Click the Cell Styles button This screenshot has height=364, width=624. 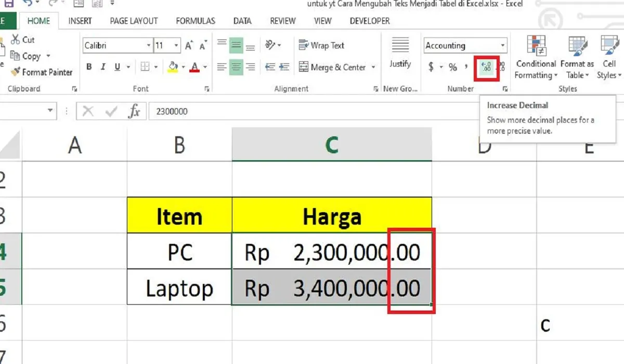pyautogui.click(x=608, y=57)
